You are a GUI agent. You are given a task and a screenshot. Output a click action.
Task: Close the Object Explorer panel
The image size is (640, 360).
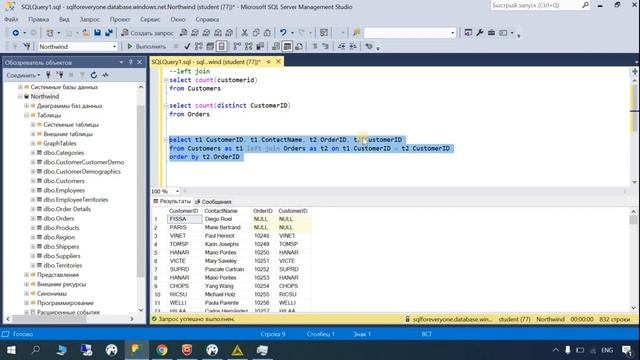click(140, 62)
